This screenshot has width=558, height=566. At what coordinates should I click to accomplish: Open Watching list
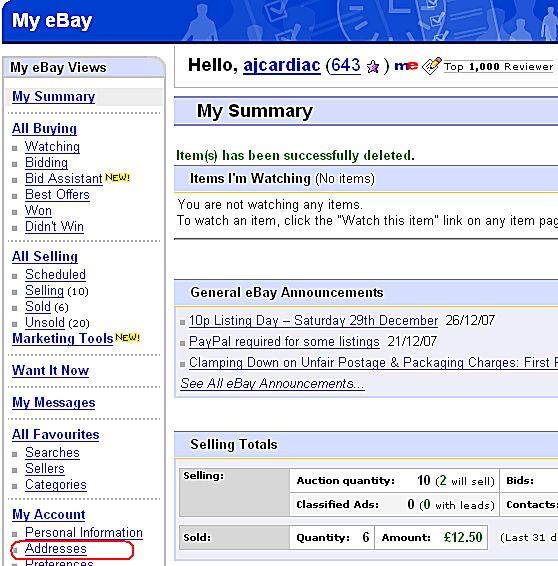point(52,147)
